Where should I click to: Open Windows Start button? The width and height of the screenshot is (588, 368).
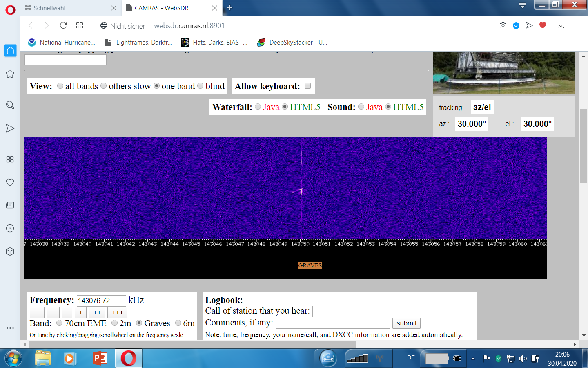13,359
